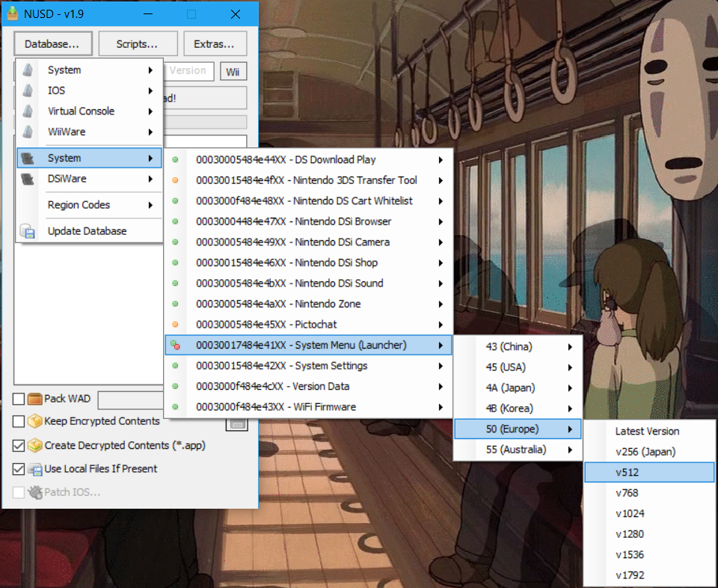
Task: Click the green dot beside Nintendo DSi Camera
Action: pyautogui.click(x=175, y=242)
